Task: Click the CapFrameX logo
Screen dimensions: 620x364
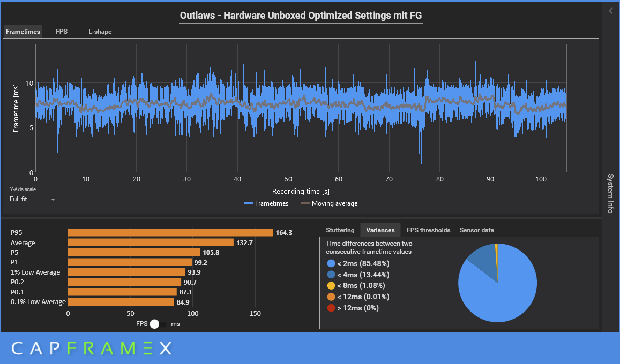Action: (92, 348)
